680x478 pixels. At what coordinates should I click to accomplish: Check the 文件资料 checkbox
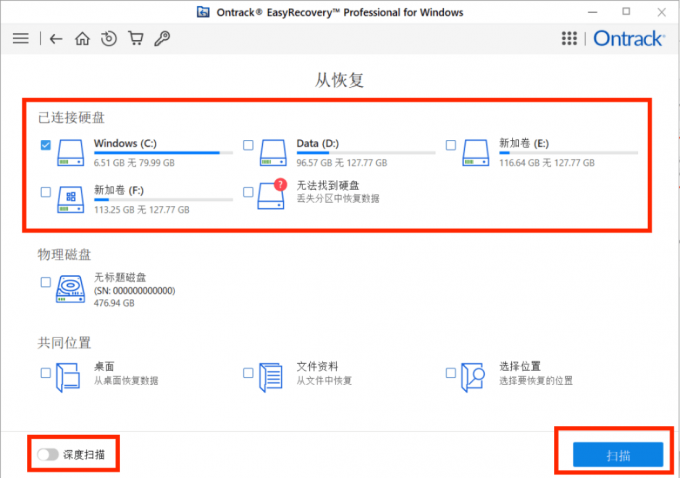(248, 373)
